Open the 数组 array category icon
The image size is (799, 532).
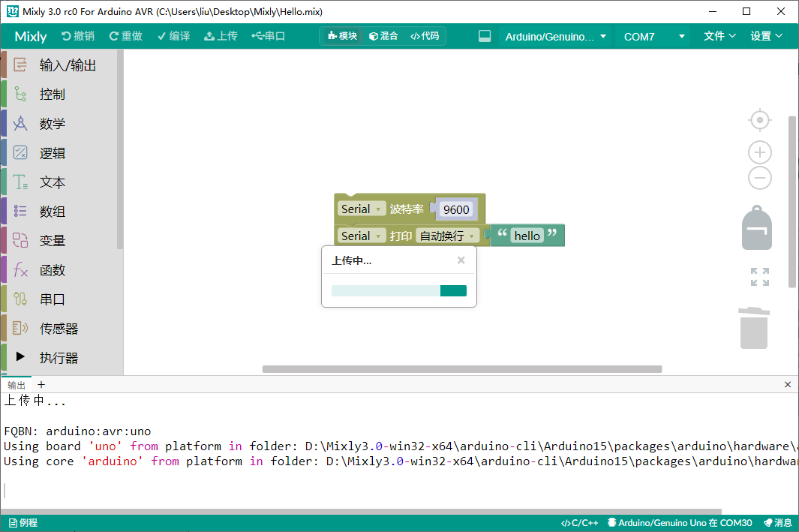[20, 211]
